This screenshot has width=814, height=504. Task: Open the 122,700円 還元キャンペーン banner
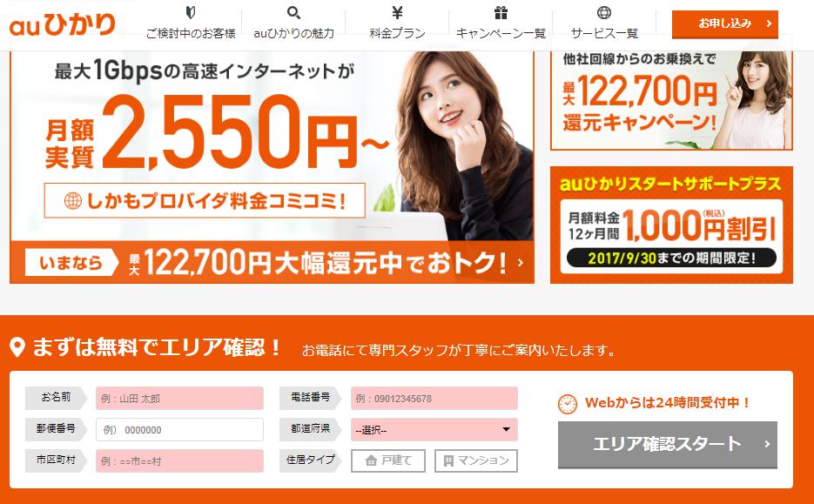671,100
